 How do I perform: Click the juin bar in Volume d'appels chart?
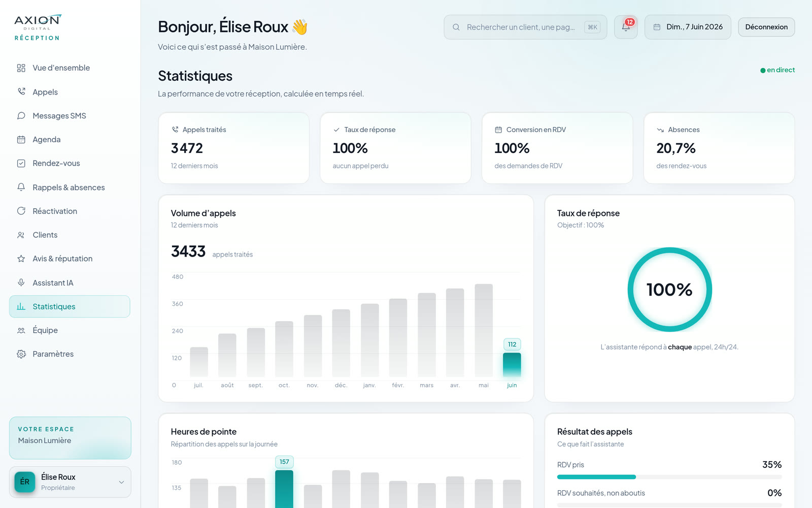pos(512,365)
